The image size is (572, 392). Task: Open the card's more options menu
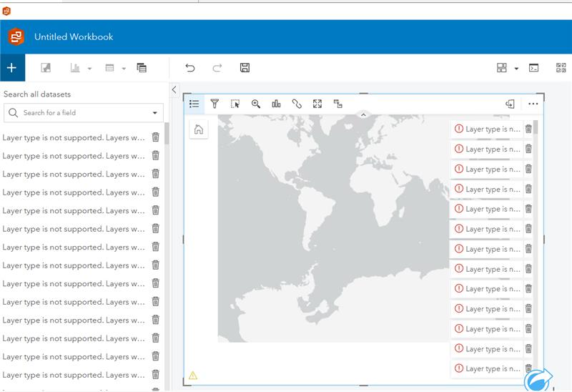pos(533,104)
